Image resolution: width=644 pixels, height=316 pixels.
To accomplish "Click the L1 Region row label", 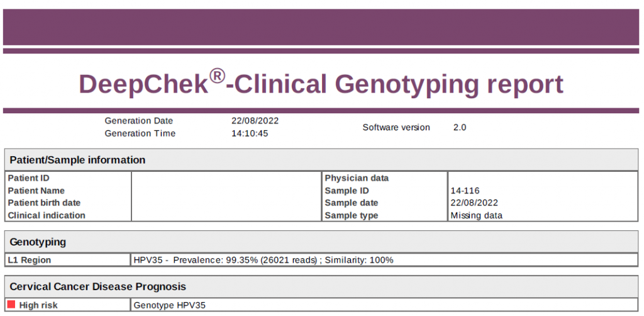I will 30,259.
